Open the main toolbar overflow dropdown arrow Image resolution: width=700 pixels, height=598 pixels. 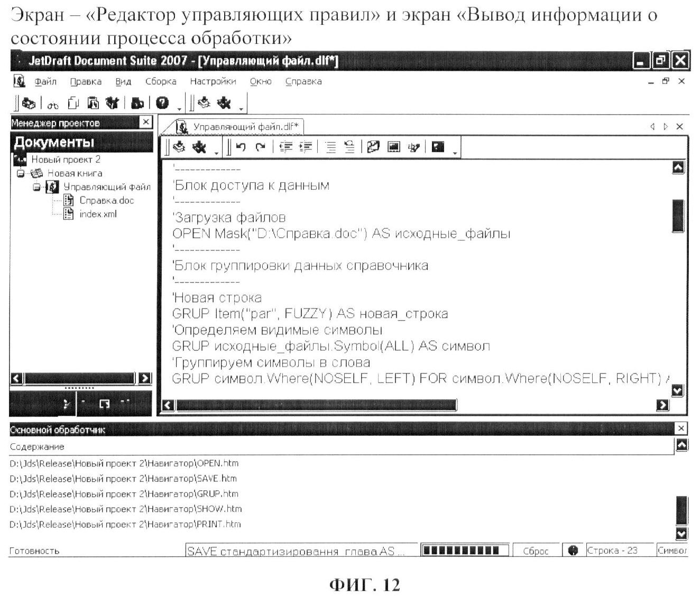click(x=180, y=108)
